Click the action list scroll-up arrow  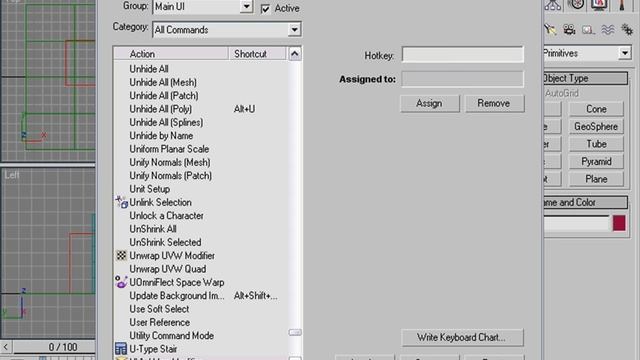[x=295, y=54]
